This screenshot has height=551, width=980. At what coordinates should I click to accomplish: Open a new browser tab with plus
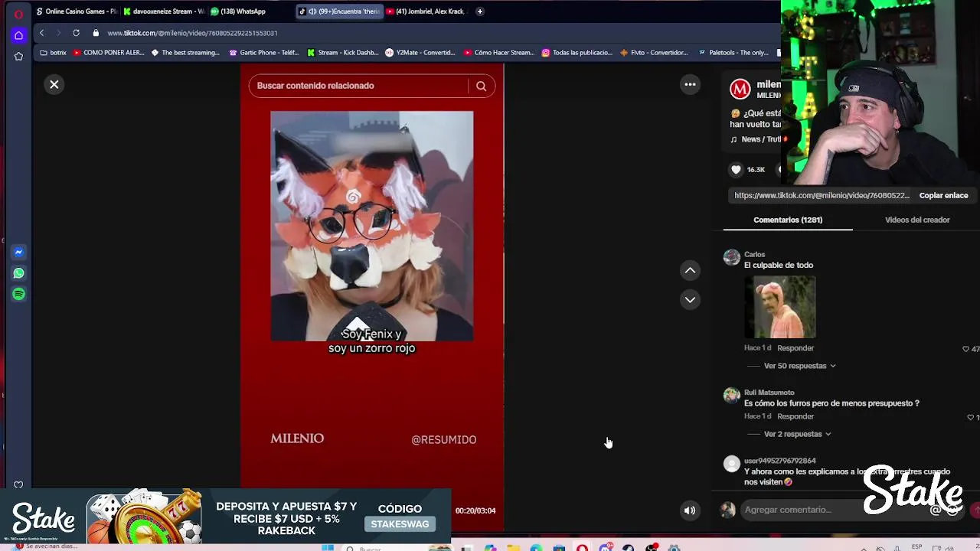[x=480, y=11]
